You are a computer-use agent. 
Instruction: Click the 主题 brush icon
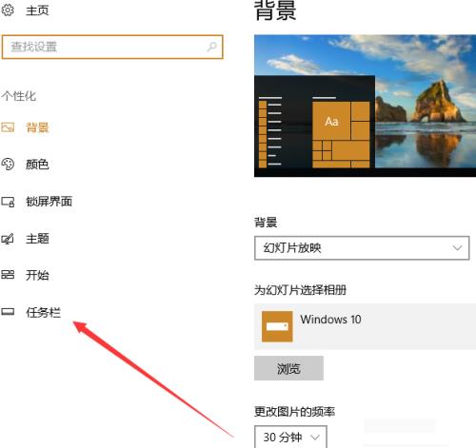click(x=8, y=239)
